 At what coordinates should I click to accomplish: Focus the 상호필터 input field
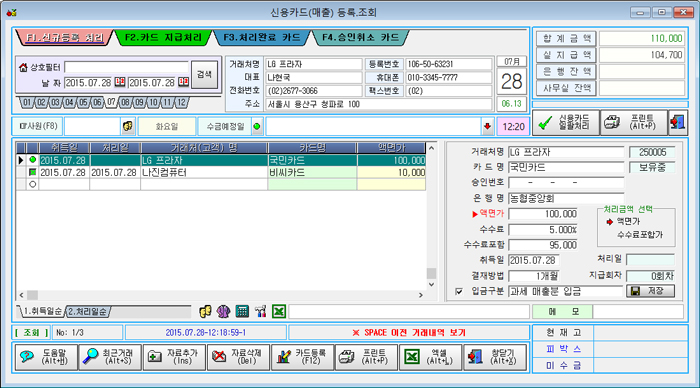point(126,67)
